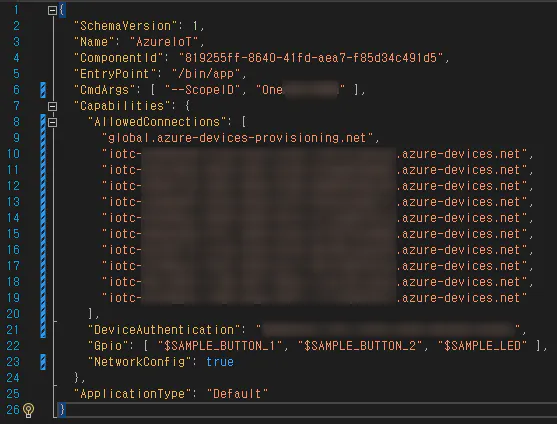Click the "SchemaVersion" key text
Viewport: 557px width, 424px height.
click(126, 26)
